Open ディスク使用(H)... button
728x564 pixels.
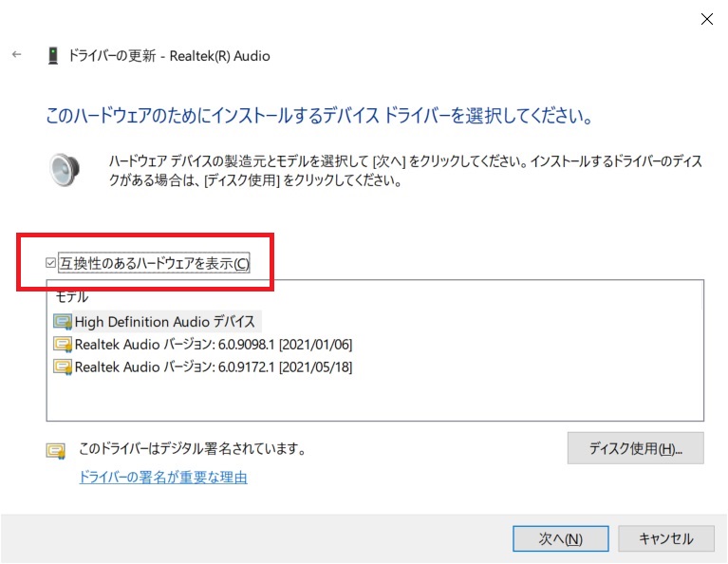click(x=636, y=448)
